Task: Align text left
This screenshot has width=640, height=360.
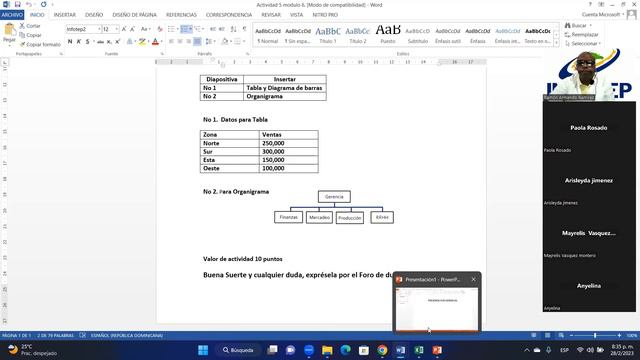Action: (x=171, y=42)
